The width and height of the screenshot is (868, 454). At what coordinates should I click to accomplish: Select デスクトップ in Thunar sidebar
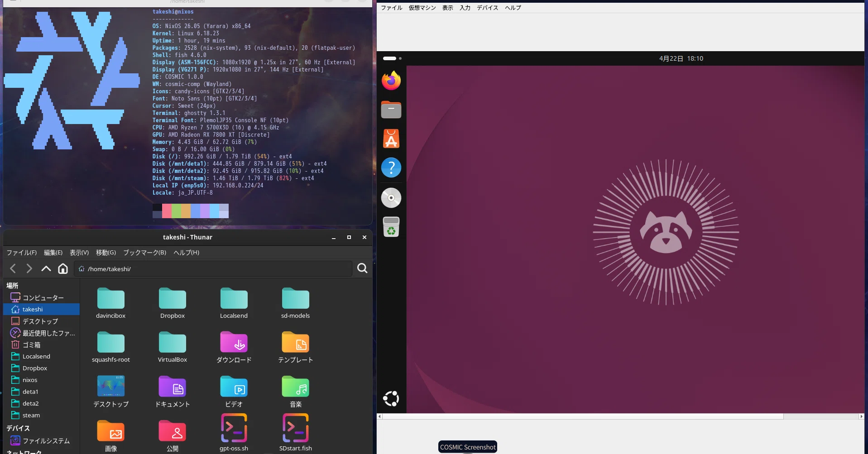[42, 321]
